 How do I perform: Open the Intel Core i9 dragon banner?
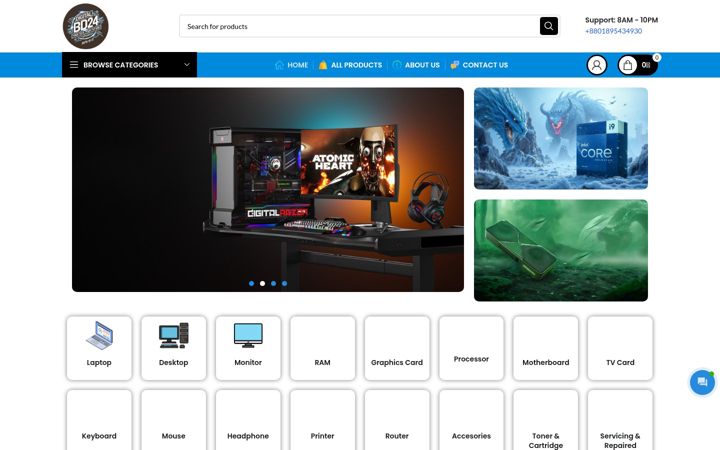[561, 138]
